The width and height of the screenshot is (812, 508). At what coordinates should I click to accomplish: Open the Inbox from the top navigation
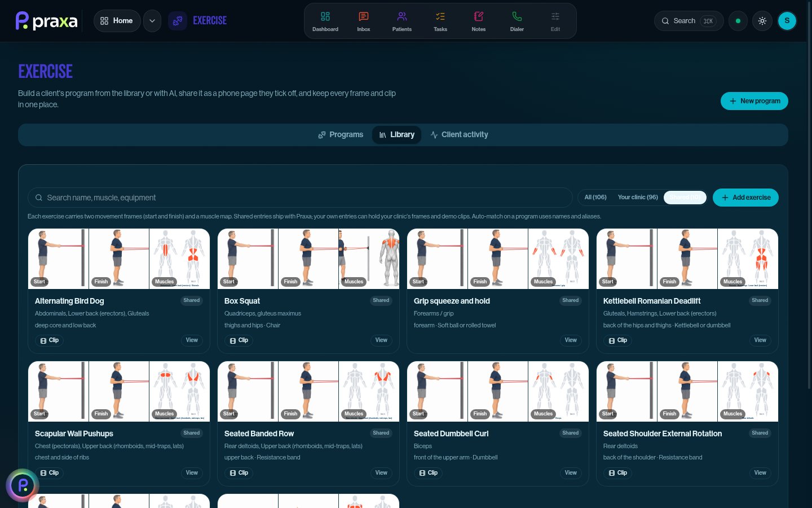tap(364, 21)
